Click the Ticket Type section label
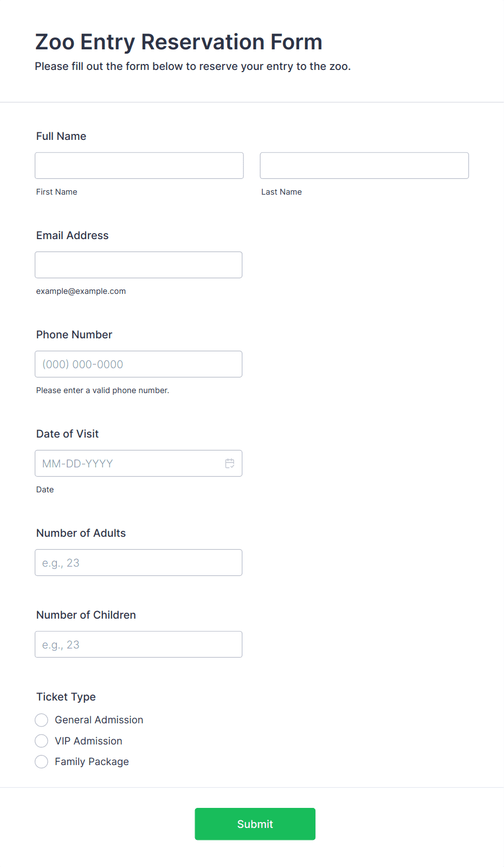The image size is (504, 867). (66, 697)
